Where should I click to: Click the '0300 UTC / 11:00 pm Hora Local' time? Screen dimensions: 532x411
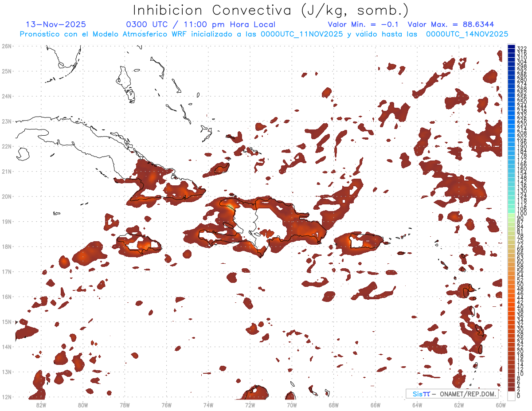point(200,25)
